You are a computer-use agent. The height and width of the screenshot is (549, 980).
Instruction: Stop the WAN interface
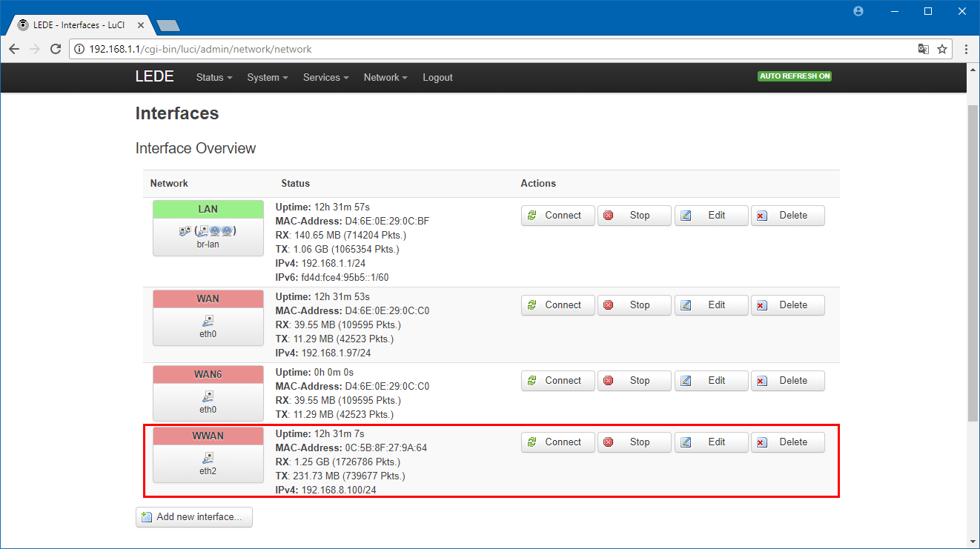click(x=635, y=305)
